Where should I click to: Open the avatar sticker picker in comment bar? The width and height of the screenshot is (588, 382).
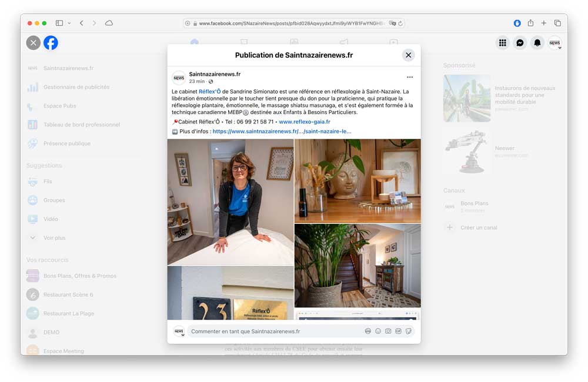pyautogui.click(x=368, y=331)
